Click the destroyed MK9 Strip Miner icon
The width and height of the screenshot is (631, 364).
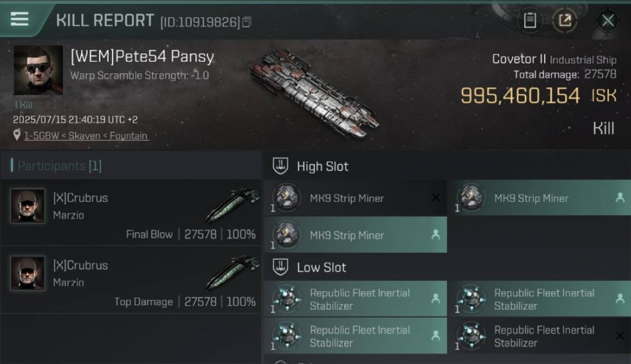coord(287,198)
